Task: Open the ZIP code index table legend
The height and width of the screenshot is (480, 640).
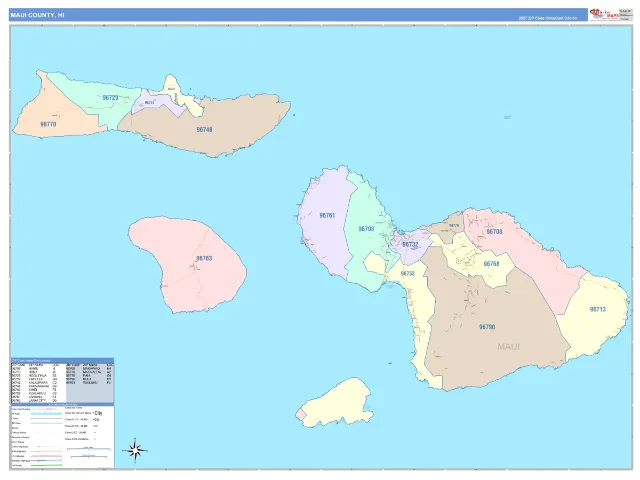Action: click(62, 381)
